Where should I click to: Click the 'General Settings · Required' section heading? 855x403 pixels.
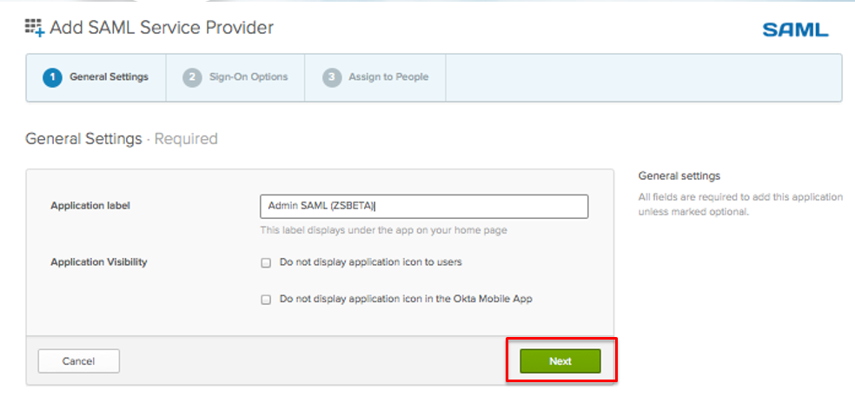point(121,139)
